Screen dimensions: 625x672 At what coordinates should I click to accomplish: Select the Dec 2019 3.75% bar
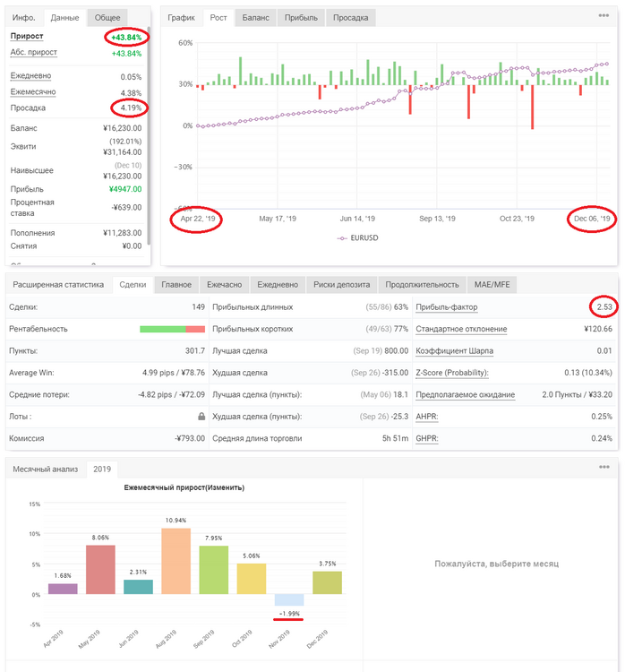[x=328, y=582]
